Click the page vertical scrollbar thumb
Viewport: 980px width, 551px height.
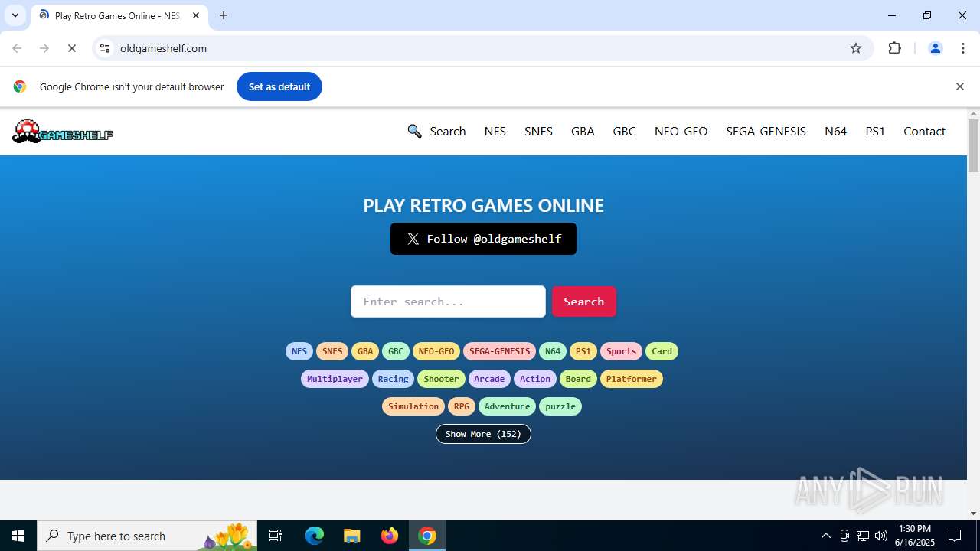973,145
